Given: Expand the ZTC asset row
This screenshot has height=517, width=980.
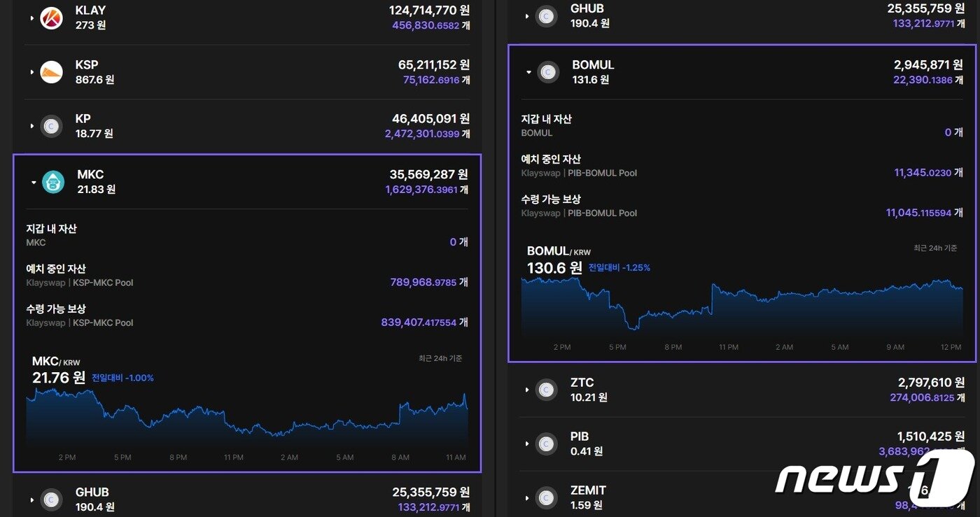Looking at the screenshot, I should (527, 390).
